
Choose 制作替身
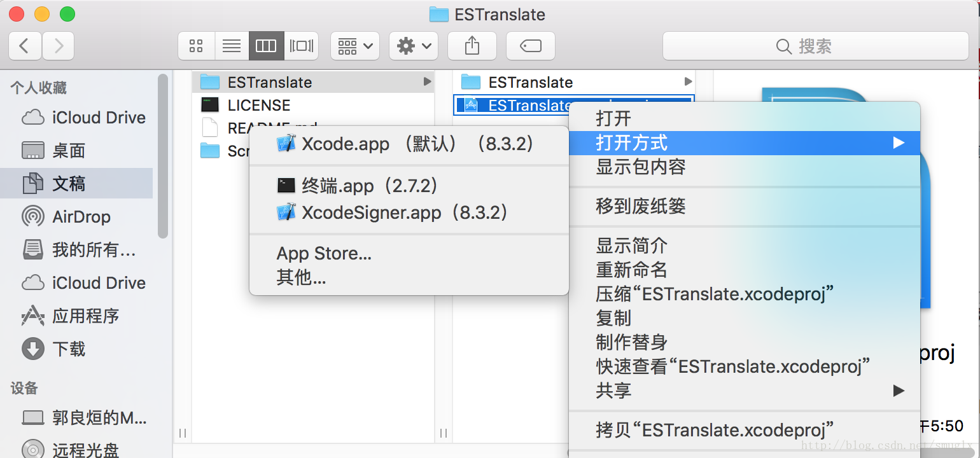[745, 342]
